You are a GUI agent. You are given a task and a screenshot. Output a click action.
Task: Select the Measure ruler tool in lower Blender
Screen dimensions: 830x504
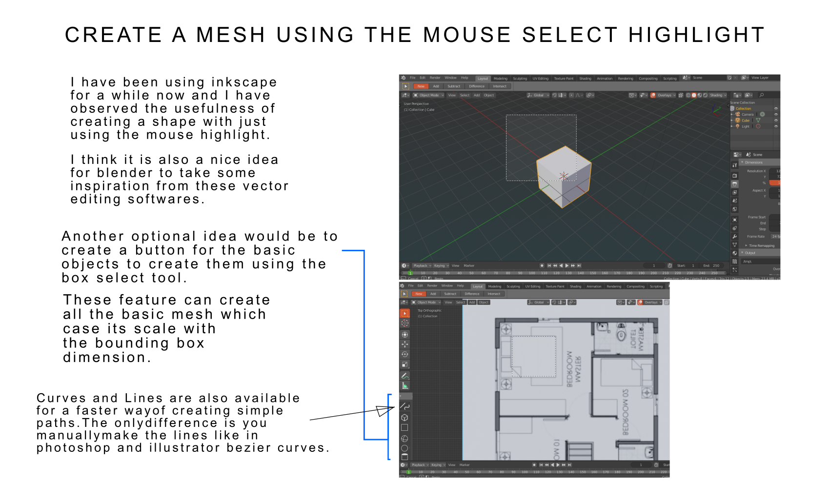(x=405, y=386)
